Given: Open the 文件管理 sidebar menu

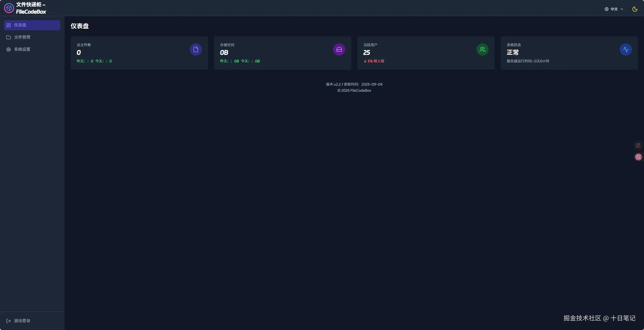Looking at the screenshot, I should coord(22,37).
